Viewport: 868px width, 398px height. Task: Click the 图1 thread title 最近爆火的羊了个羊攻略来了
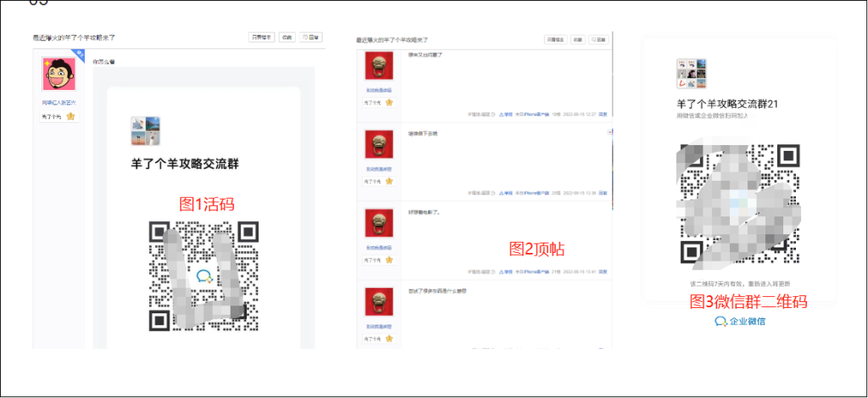tap(75, 37)
